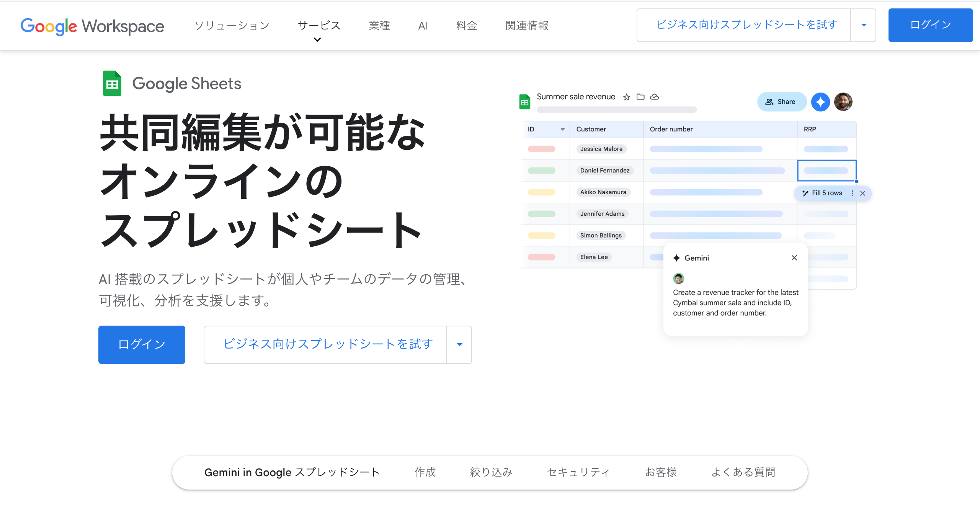Click the filter icon in ID column
Screen dimensions: 980x521
click(563, 129)
